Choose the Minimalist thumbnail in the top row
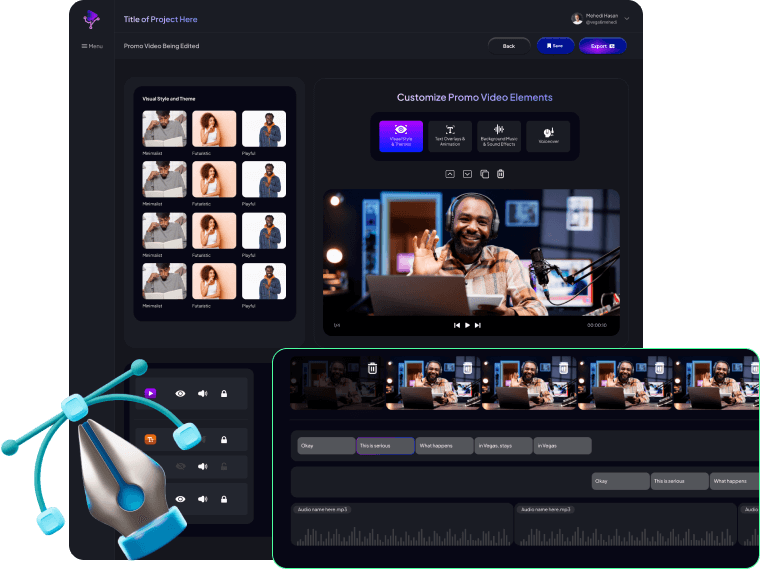The height and width of the screenshot is (569, 760). point(164,128)
